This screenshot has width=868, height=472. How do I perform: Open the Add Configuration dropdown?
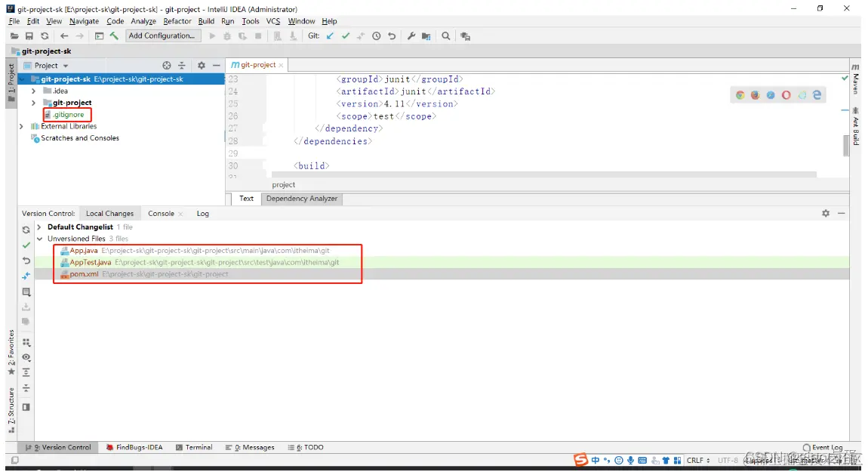(x=162, y=35)
